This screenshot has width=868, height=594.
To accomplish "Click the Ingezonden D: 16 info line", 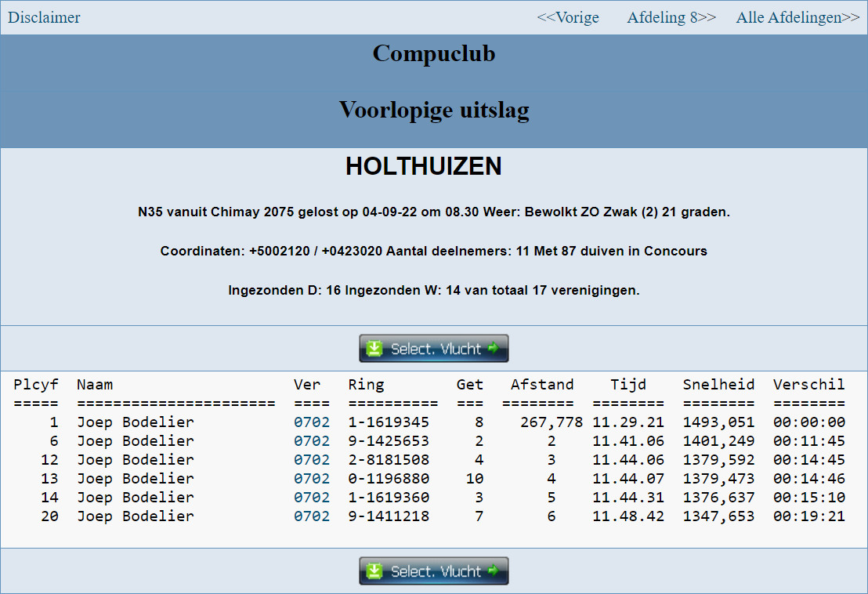I will (x=434, y=291).
